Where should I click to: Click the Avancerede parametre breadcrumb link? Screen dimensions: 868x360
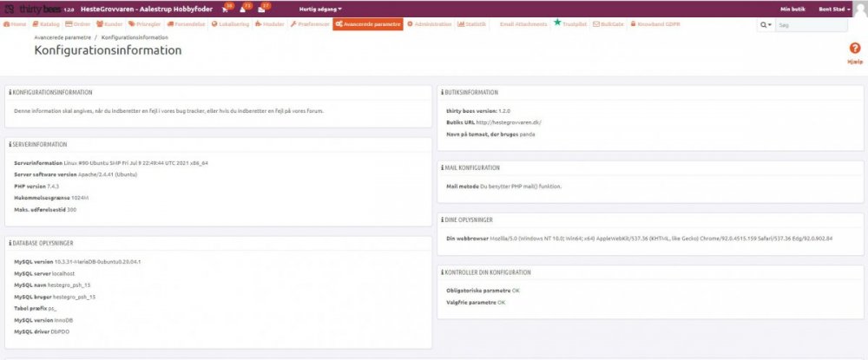coord(62,38)
